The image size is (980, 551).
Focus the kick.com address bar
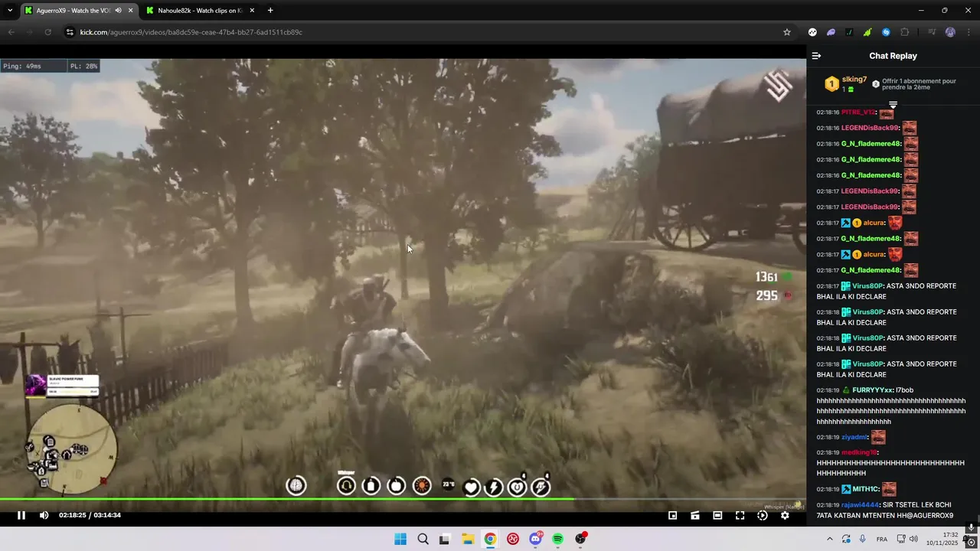coord(429,32)
